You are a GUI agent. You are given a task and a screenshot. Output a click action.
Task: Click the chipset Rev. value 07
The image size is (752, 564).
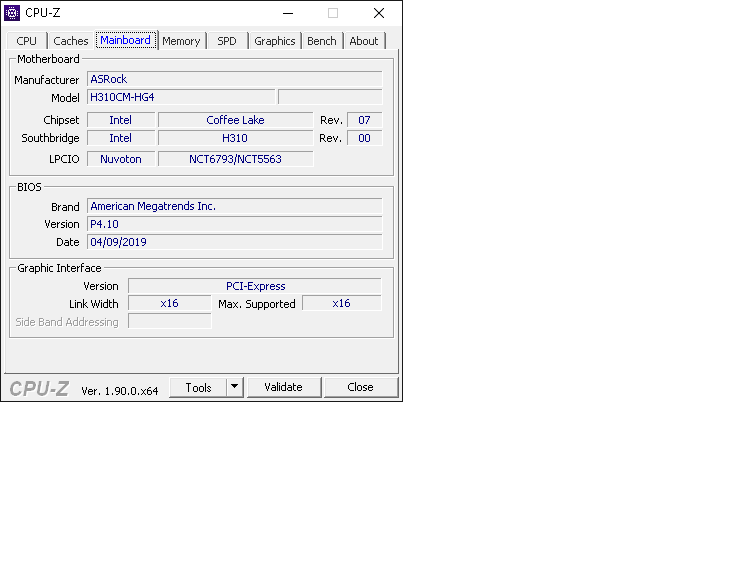(x=364, y=120)
